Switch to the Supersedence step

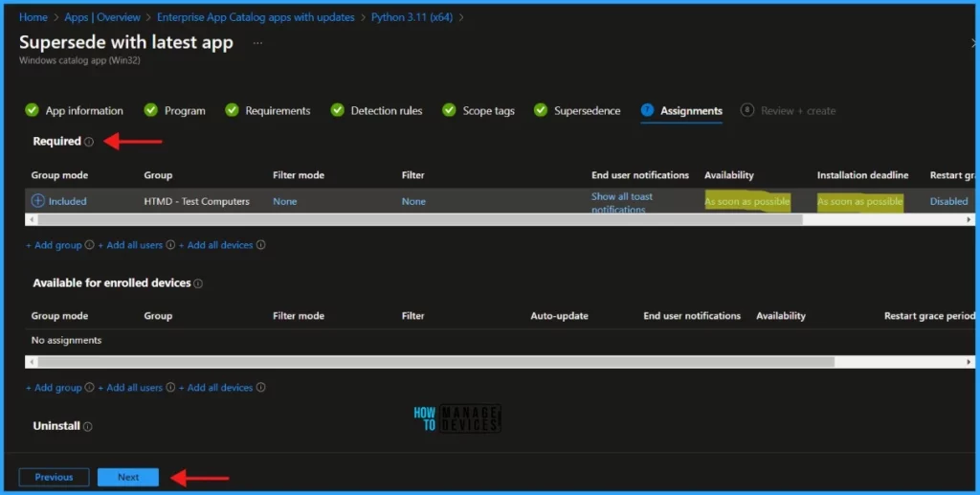(587, 111)
